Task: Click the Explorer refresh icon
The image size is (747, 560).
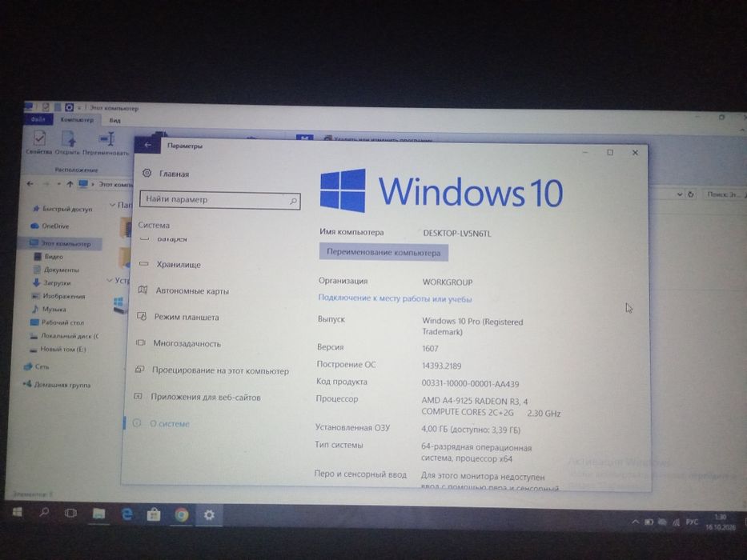Action: tap(691, 194)
